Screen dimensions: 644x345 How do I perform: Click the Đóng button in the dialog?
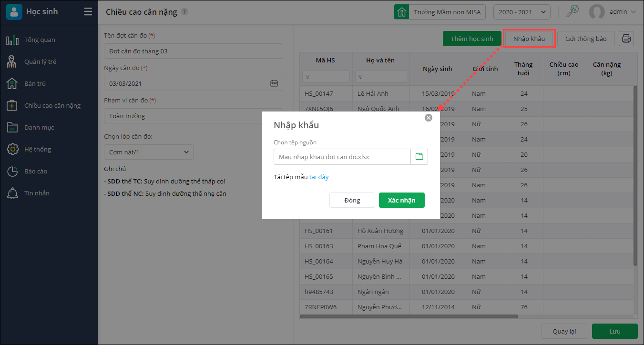click(352, 200)
